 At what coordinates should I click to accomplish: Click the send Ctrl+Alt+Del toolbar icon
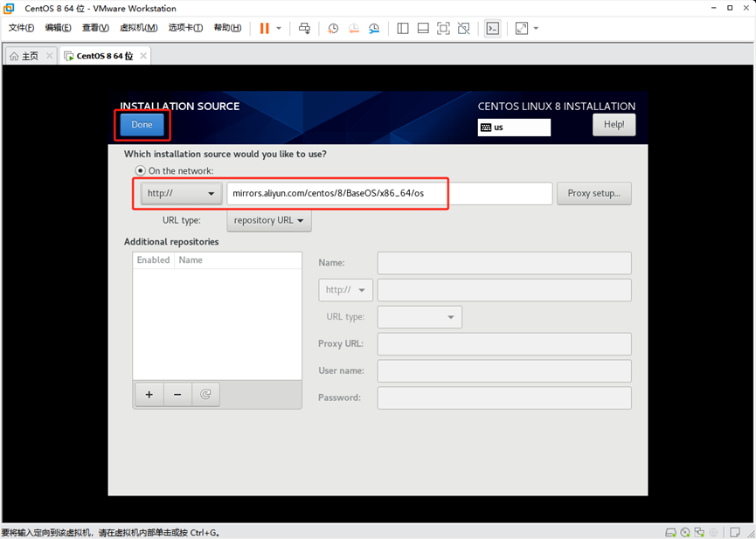(x=304, y=29)
